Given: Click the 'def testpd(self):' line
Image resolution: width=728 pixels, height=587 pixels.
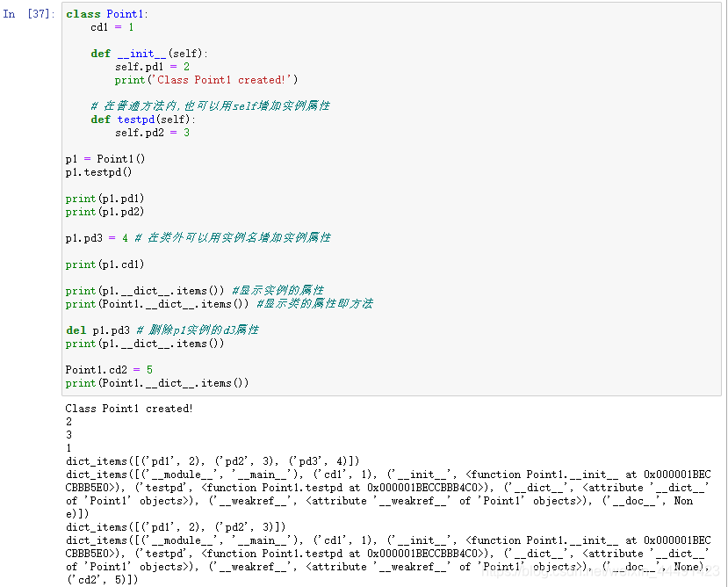Looking at the screenshot, I should 143,120.
